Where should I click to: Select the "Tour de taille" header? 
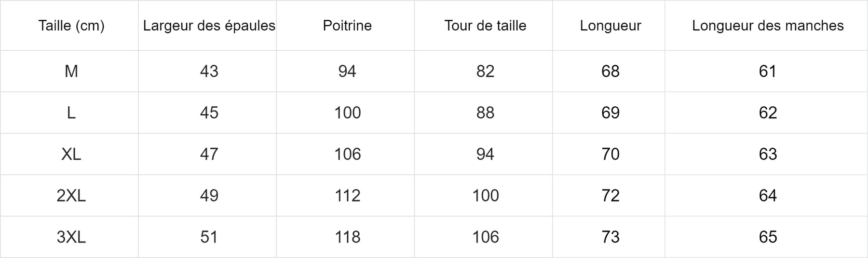485,26
